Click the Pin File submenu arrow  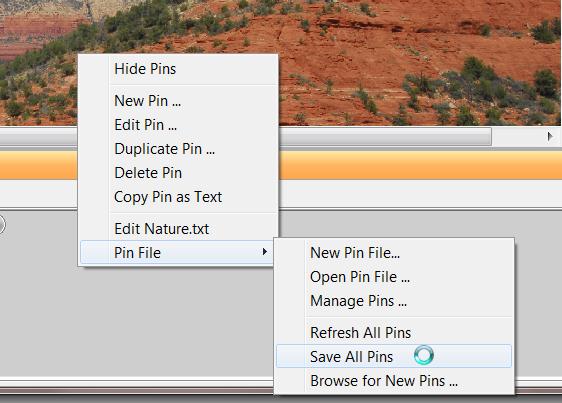(265, 252)
